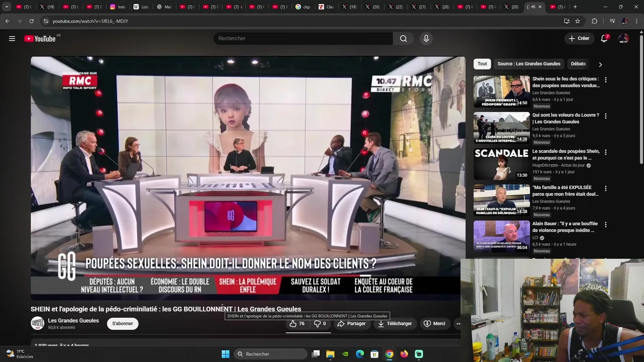Open the Chrome three-dot menu
The width and height of the screenshot is (644, 362).
click(636, 21)
